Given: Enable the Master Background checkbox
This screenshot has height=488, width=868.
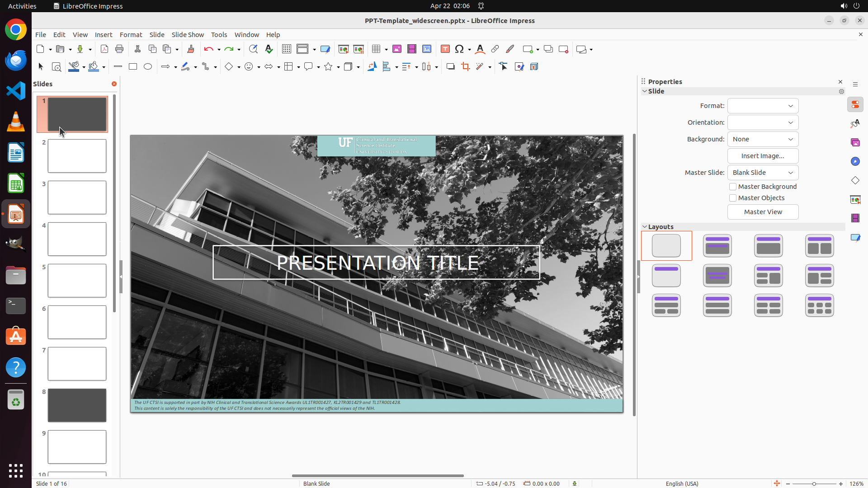Looking at the screenshot, I should pyautogui.click(x=733, y=187).
